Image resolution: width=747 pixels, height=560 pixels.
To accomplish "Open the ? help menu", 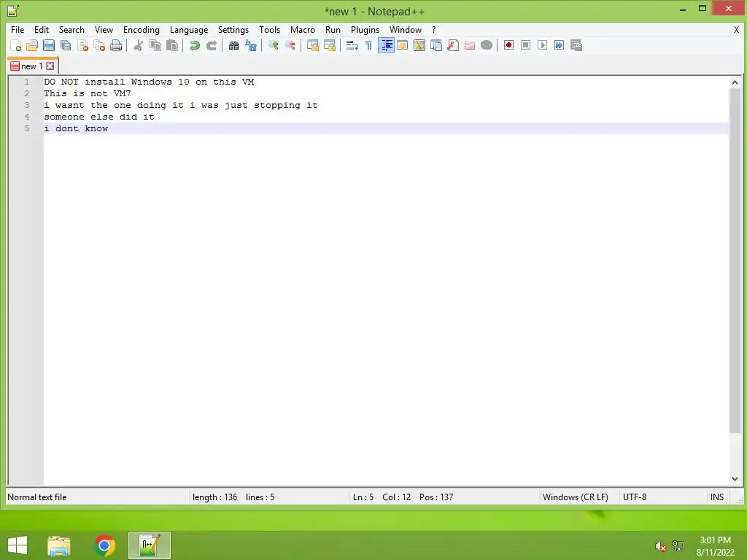I will click(433, 29).
